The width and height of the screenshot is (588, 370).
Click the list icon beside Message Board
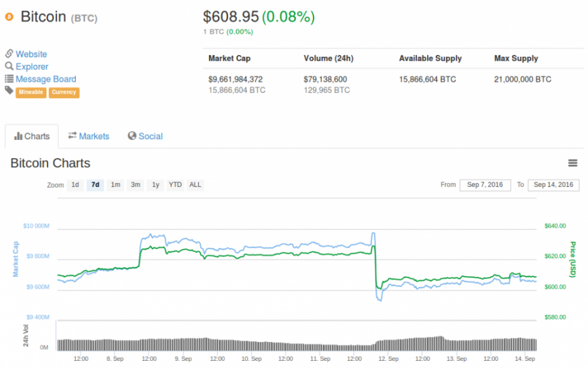(x=9, y=79)
